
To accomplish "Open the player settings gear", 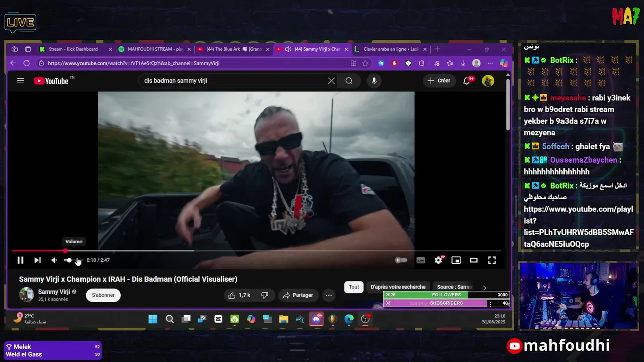I will (x=439, y=260).
